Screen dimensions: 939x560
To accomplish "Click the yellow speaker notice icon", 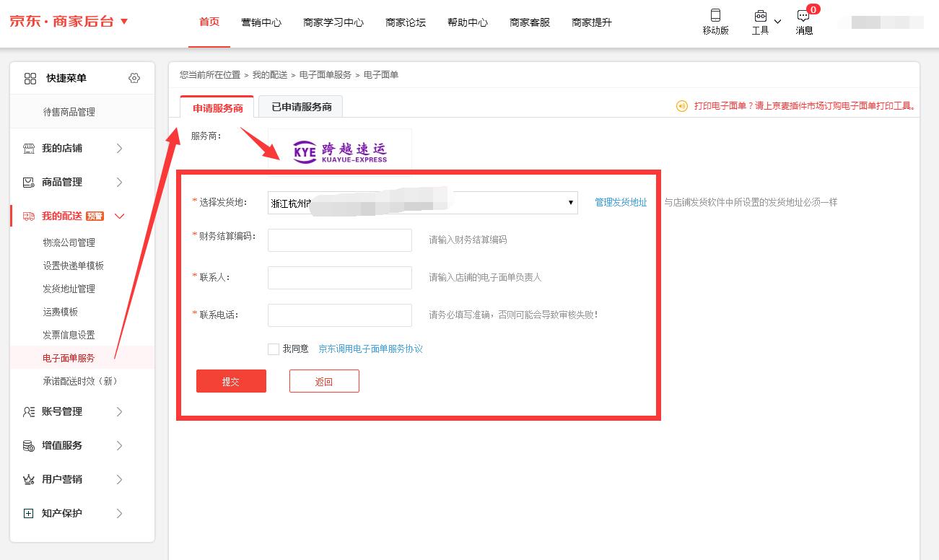I will (682, 106).
